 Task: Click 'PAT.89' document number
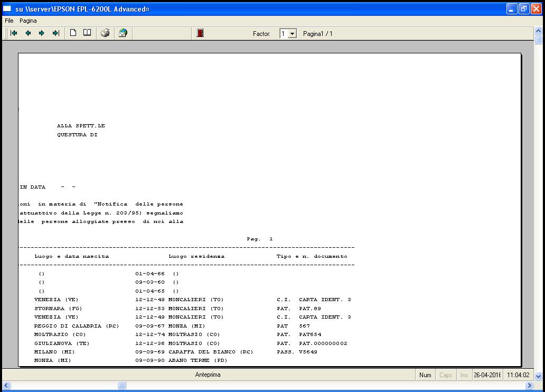coord(310,309)
